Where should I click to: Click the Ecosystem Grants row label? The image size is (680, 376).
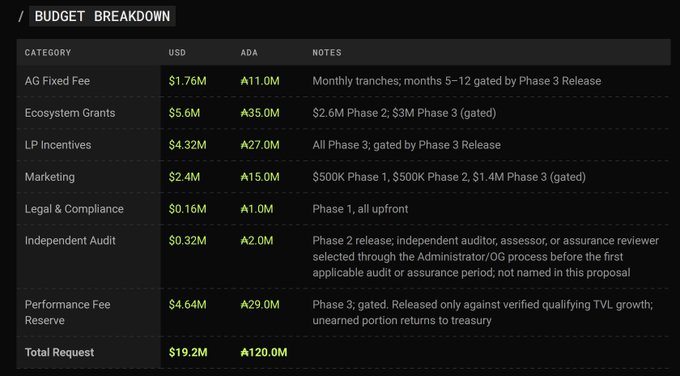[x=70, y=113]
